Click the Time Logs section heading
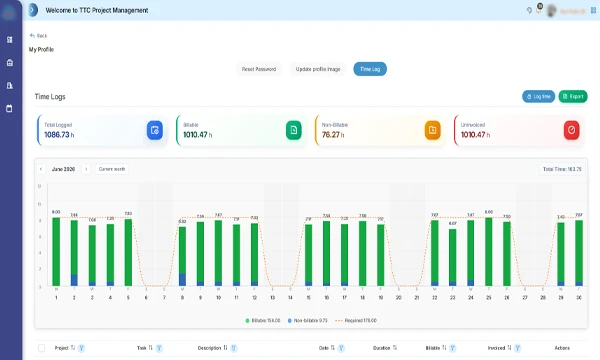The width and height of the screenshot is (600, 360). (50, 96)
